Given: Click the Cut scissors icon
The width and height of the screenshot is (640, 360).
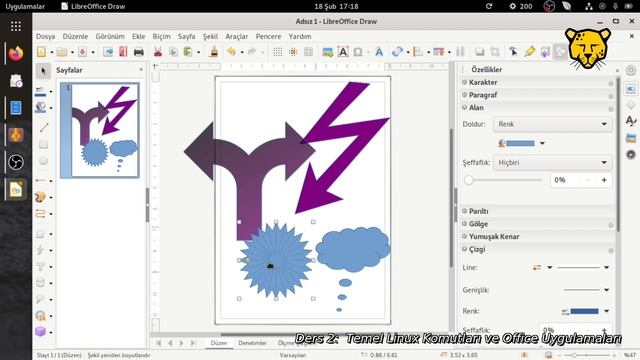Looking at the screenshot, I should (x=158, y=52).
